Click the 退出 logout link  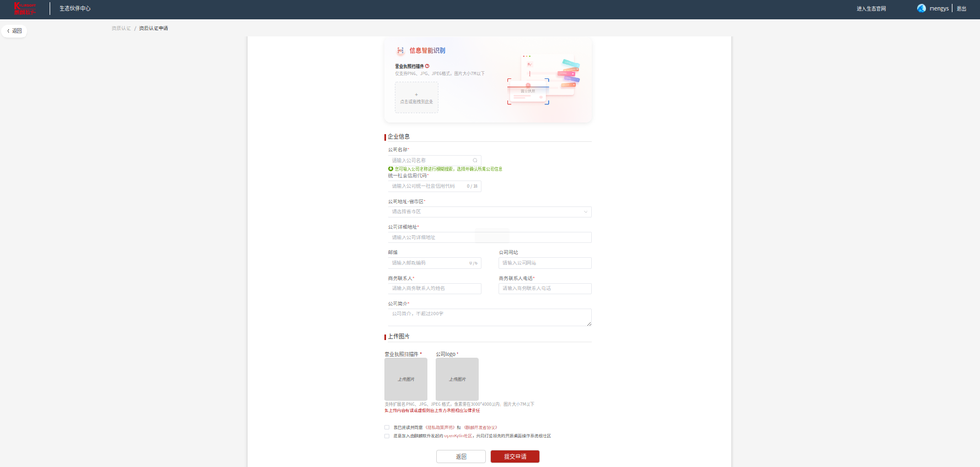click(x=961, y=9)
